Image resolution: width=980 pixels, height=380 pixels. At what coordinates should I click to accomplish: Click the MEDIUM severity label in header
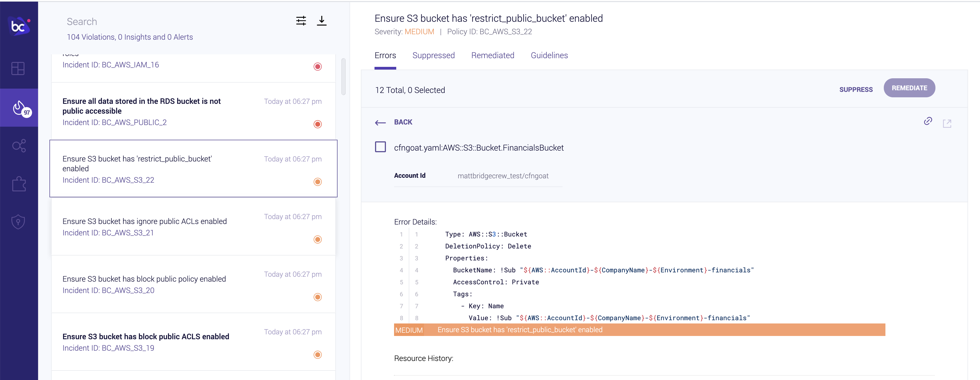pos(419,32)
